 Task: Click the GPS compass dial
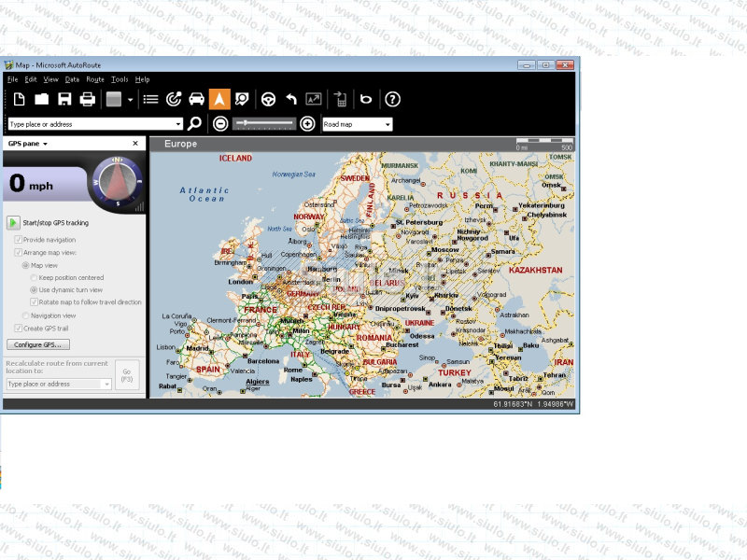pos(118,181)
